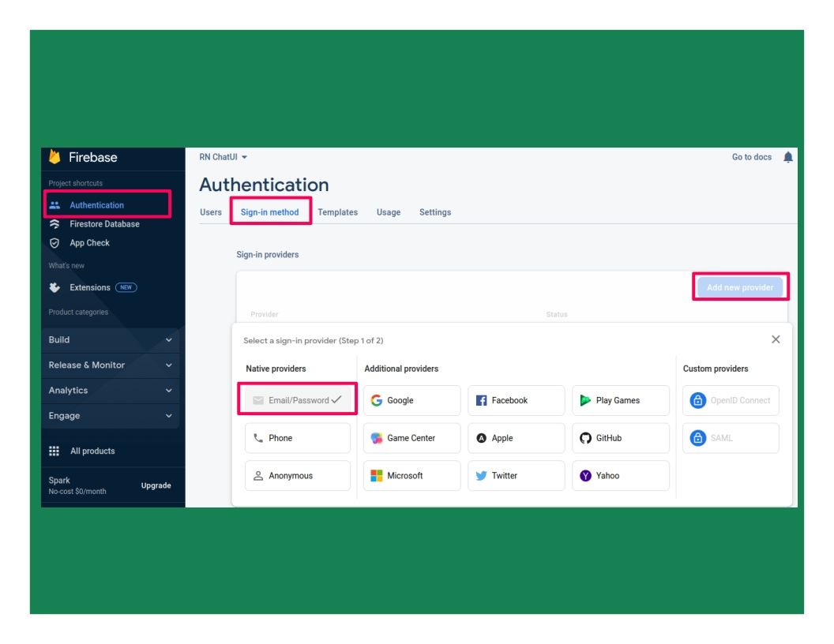Click the Email/Password envelope icon
The height and width of the screenshot is (644, 834).
tap(258, 401)
